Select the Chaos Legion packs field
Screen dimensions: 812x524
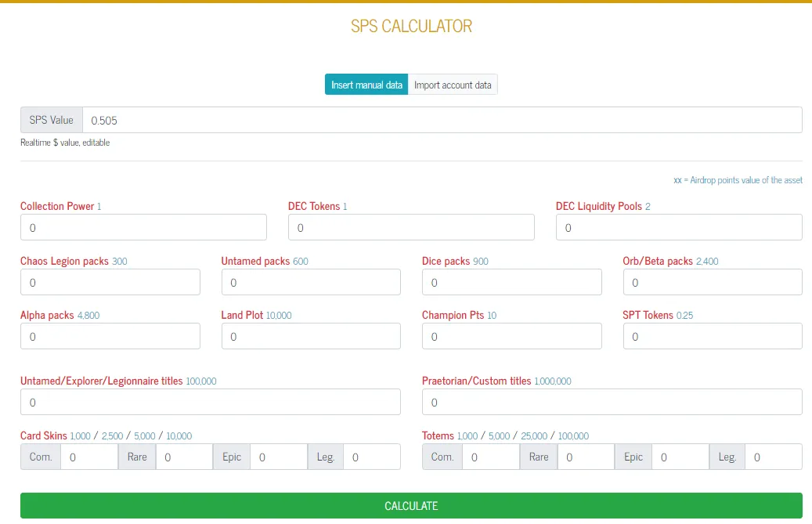pyautogui.click(x=110, y=282)
